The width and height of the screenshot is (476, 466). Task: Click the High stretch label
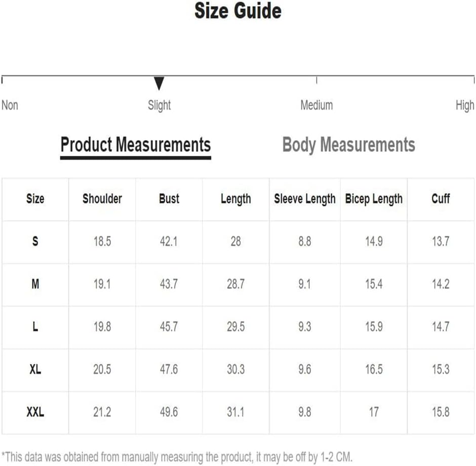[465, 106]
